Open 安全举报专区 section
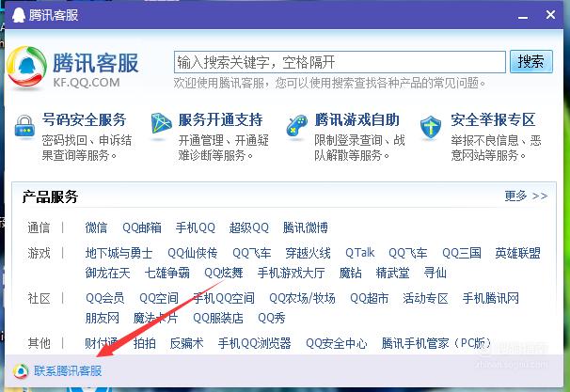Viewport: 570px width, 392px height. pyautogui.click(x=493, y=120)
